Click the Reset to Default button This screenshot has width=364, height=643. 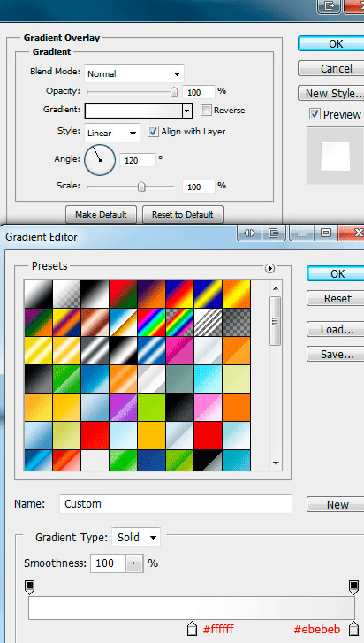(183, 214)
